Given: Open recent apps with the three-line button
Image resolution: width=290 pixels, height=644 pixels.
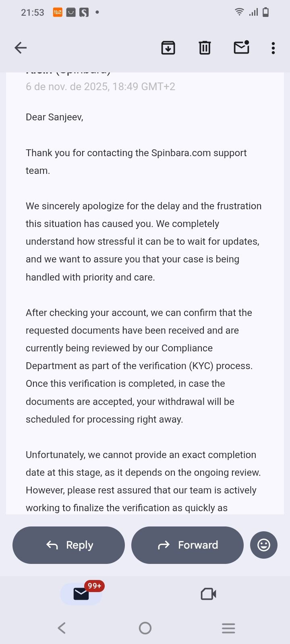Looking at the screenshot, I should 228,628.
